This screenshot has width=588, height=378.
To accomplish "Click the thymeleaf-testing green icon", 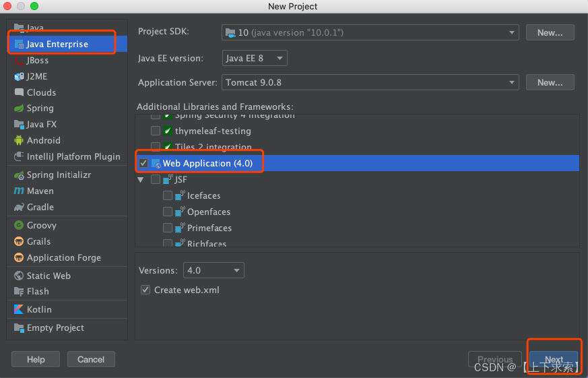I will tap(168, 131).
